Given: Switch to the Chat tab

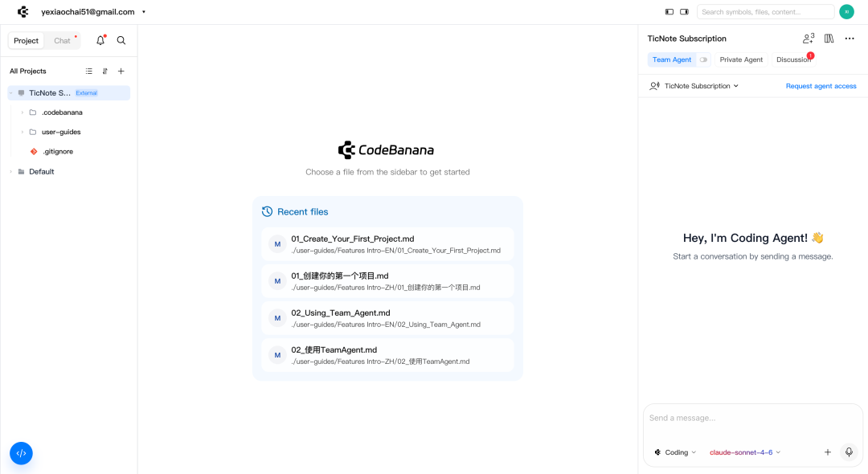Looking at the screenshot, I should click(62, 41).
